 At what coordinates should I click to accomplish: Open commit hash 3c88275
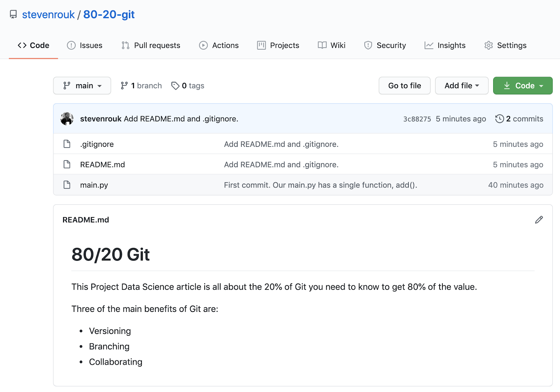click(417, 119)
